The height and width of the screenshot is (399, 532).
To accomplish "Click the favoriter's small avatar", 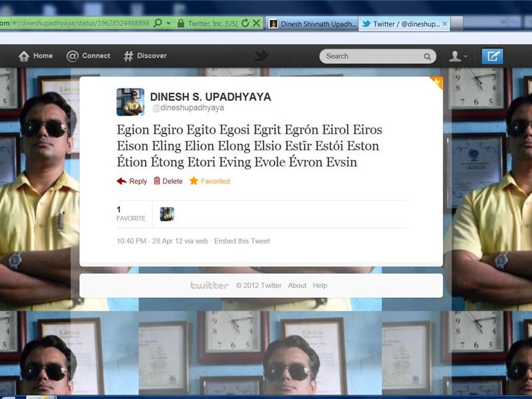I will coord(167,214).
